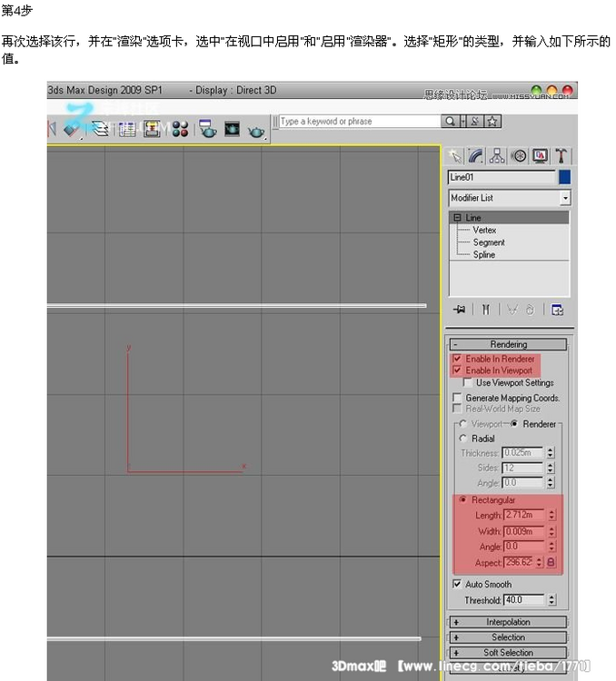Screen dimensions: 616x681
Task: Switch to Display command panel
Action: [x=540, y=155]
